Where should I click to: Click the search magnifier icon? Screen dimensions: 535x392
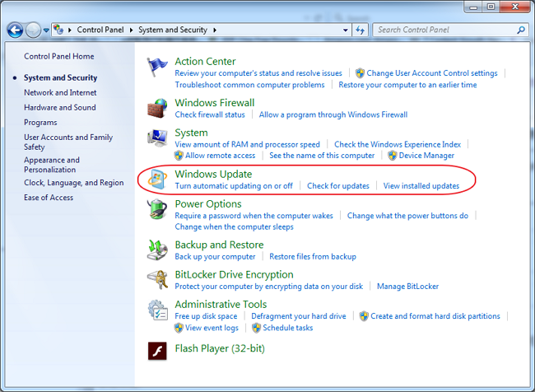[521, 30]
